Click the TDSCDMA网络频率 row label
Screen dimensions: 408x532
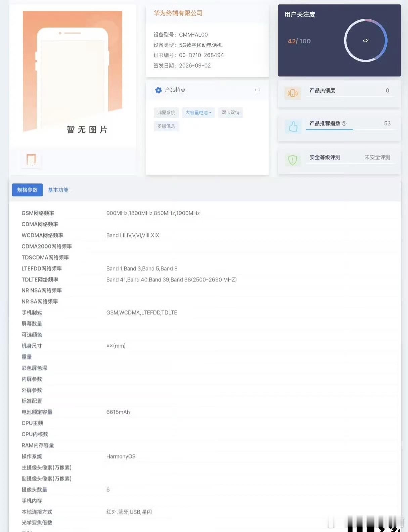45,257
